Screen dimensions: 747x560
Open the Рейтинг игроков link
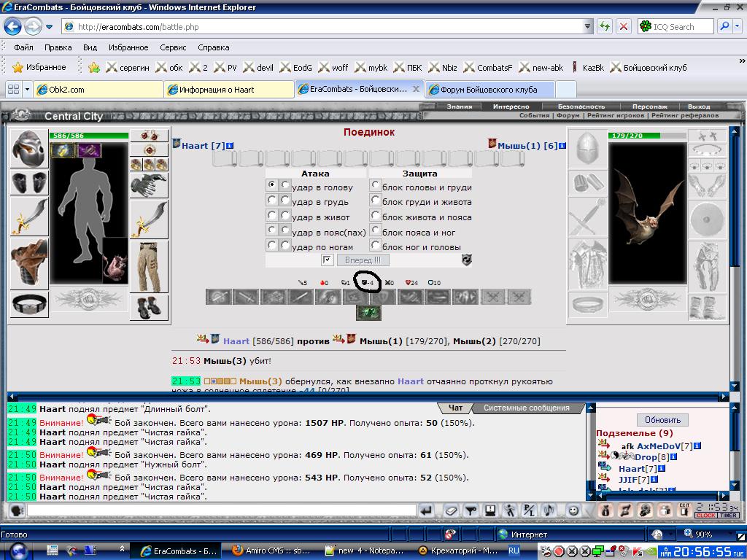(x=616, y=115)
